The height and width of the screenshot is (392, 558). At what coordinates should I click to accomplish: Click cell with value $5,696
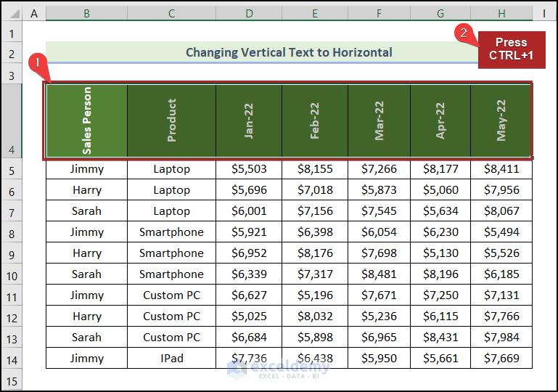click(x=249, y=189)
